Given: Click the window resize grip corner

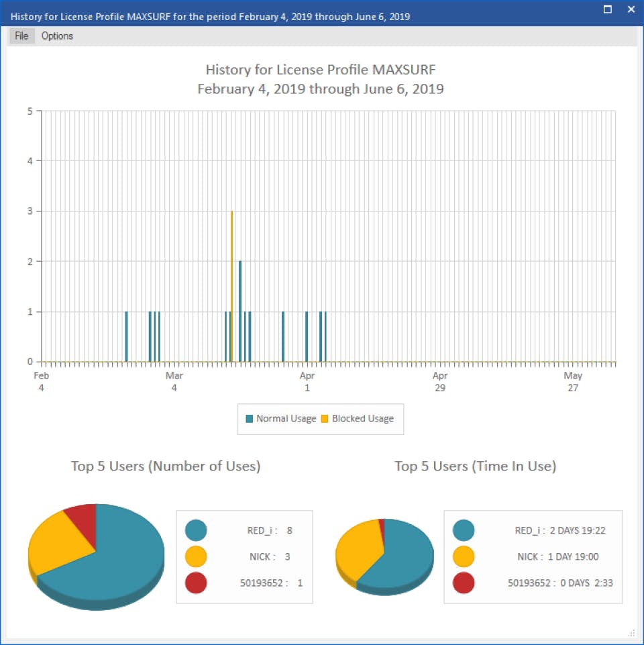Looking at the screenshot, I should tap(632, 633).
